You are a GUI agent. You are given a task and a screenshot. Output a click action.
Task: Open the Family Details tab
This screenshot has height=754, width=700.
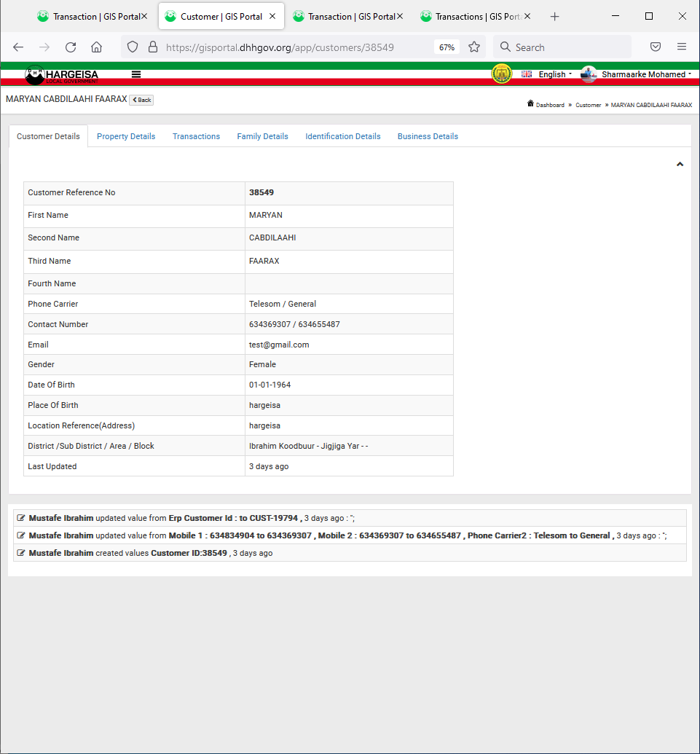(262, 136)
